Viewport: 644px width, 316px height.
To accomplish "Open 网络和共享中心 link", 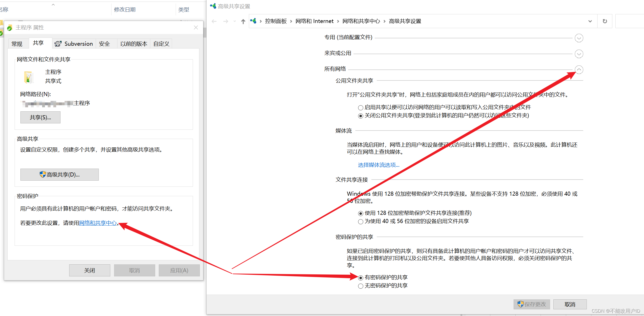I will pyautogui.click(x=98, y=223).
